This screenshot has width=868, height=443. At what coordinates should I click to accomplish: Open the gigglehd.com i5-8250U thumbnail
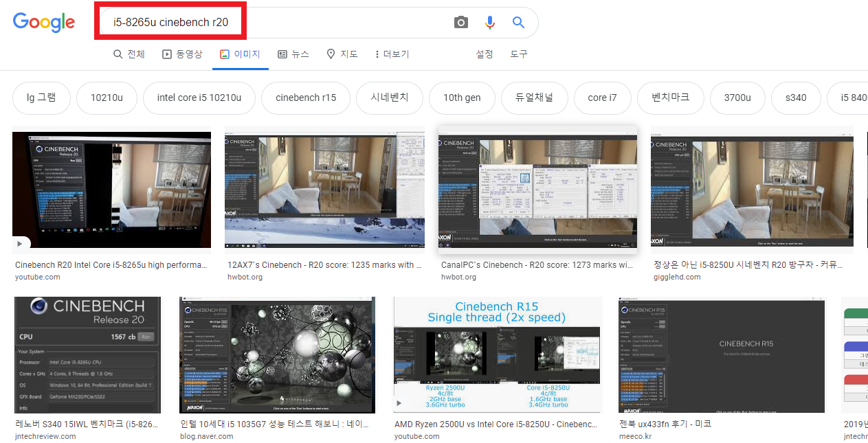pos(752,190)
